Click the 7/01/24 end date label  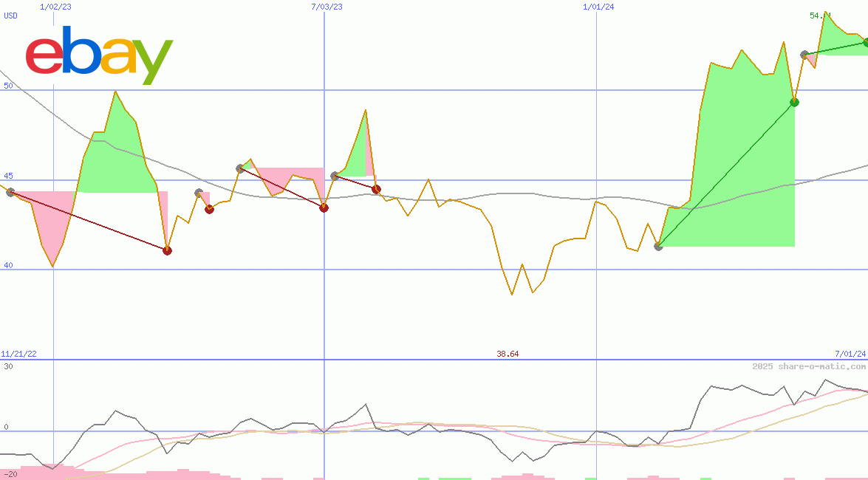point(850,354)
